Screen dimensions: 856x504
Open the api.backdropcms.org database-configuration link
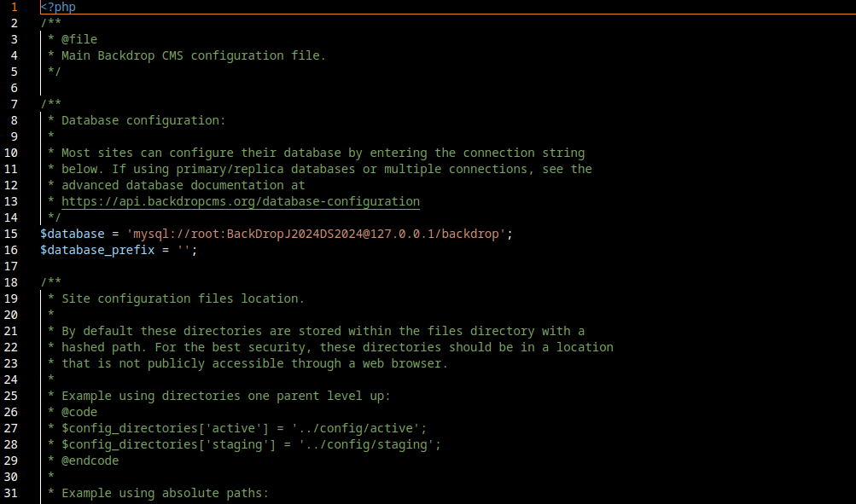[x=240, y=202]
